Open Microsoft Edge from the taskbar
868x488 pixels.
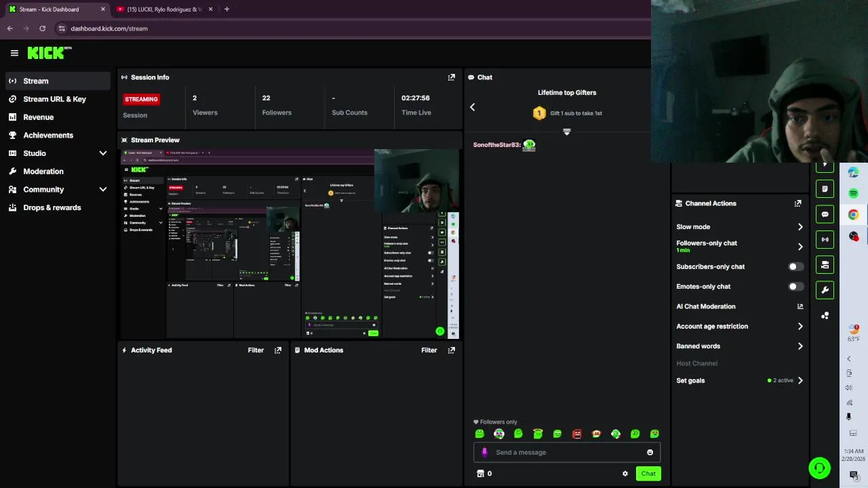[x=854, y=172]
